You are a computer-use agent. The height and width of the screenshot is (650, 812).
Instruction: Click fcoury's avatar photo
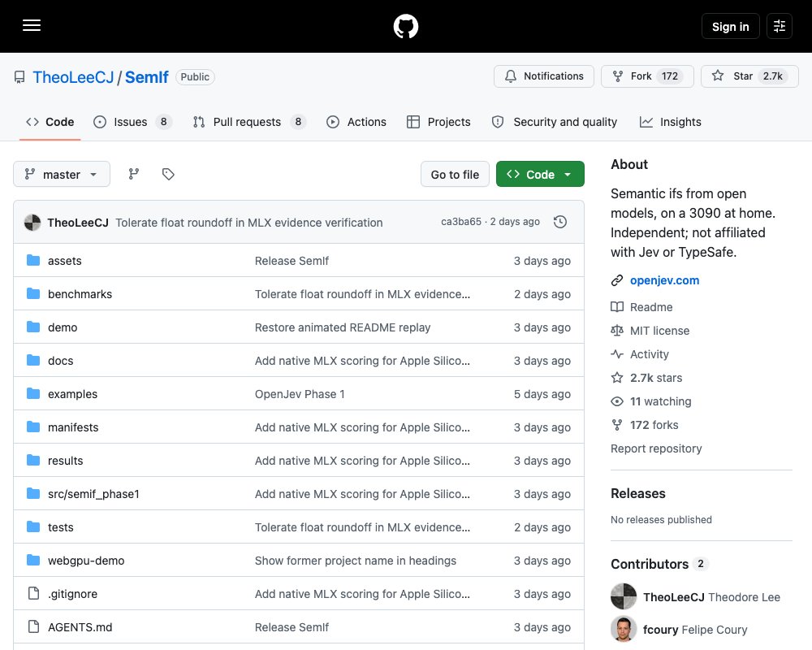pos(624,629)
